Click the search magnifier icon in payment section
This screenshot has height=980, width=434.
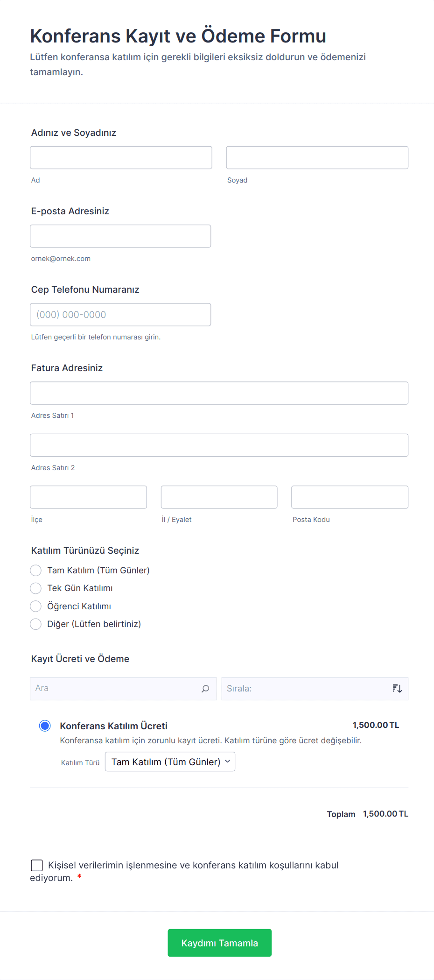pos(205,688)
